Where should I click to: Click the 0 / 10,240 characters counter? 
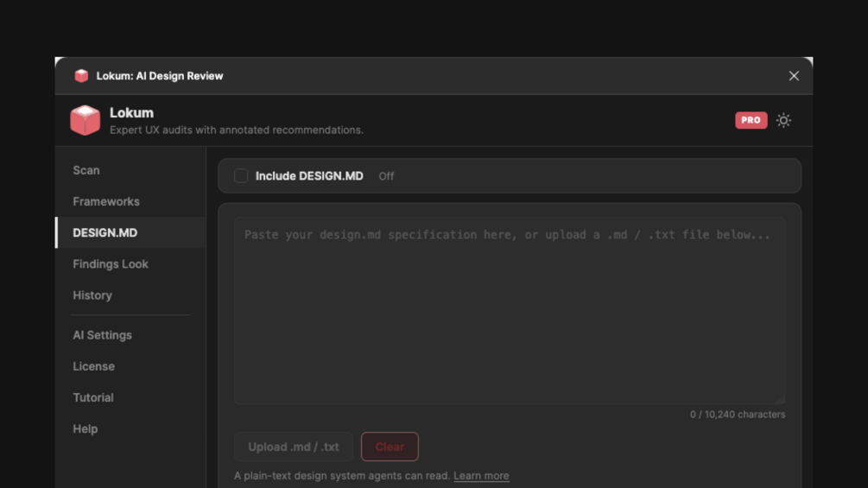[x=738, y=415]
